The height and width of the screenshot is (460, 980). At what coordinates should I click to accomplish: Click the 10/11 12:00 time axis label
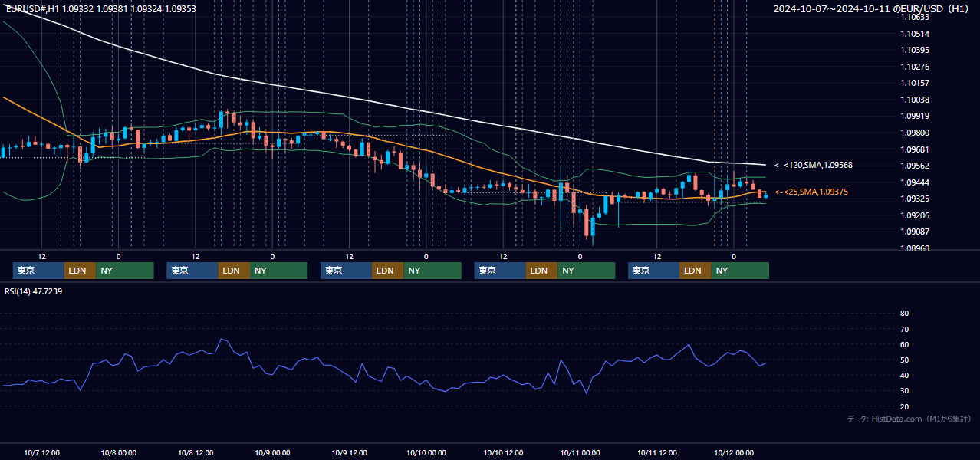[656, 452]
